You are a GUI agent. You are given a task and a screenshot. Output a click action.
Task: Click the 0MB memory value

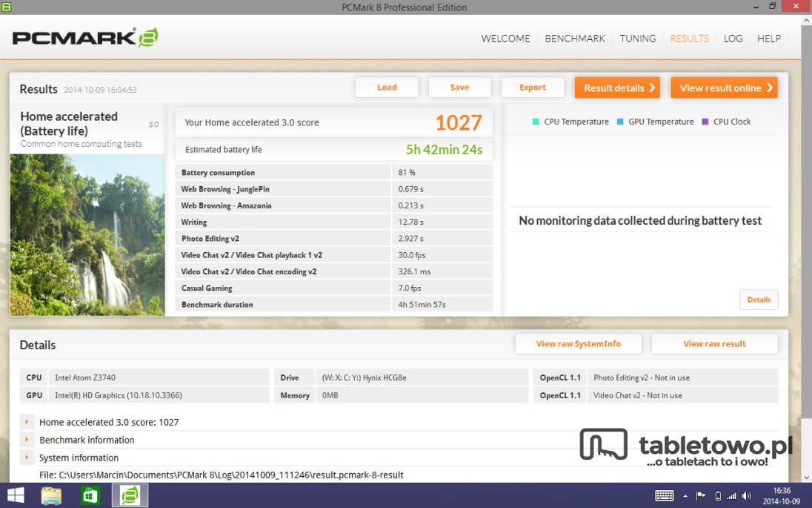(330, 395)
